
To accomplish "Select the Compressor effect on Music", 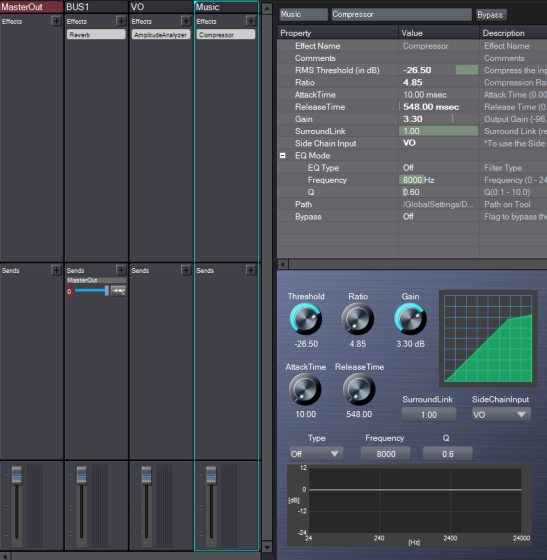I will click(226, 35).
